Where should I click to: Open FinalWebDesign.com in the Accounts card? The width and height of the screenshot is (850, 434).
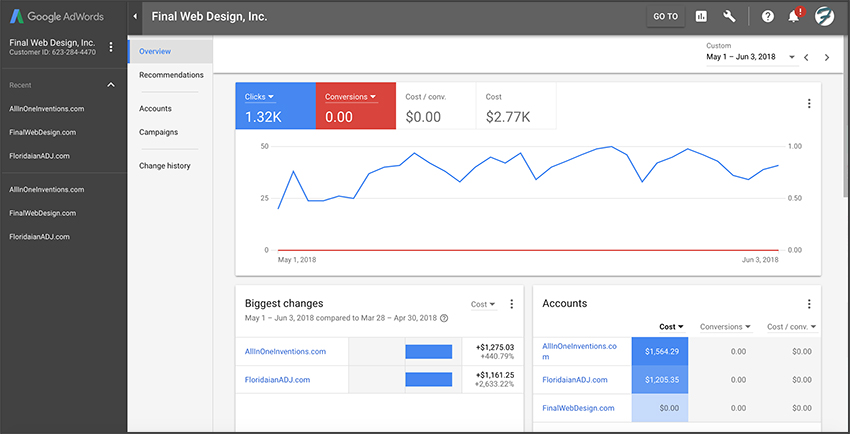coord(578,408)
